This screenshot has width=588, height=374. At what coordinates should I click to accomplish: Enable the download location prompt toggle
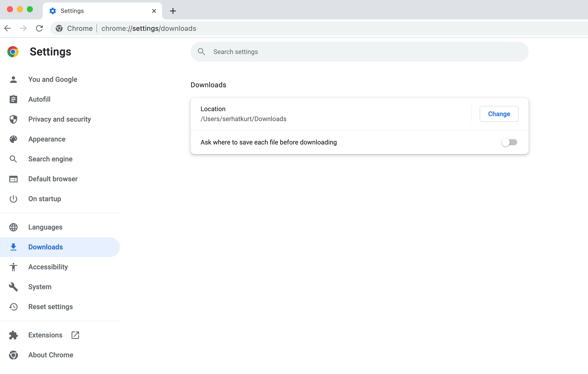510,142
